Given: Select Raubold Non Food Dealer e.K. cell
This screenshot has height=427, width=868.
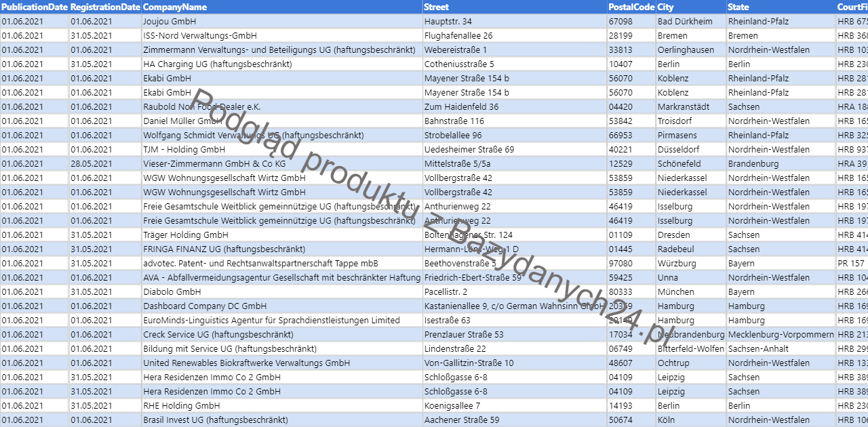Looking at the screenshot, I should click(281, 107).
